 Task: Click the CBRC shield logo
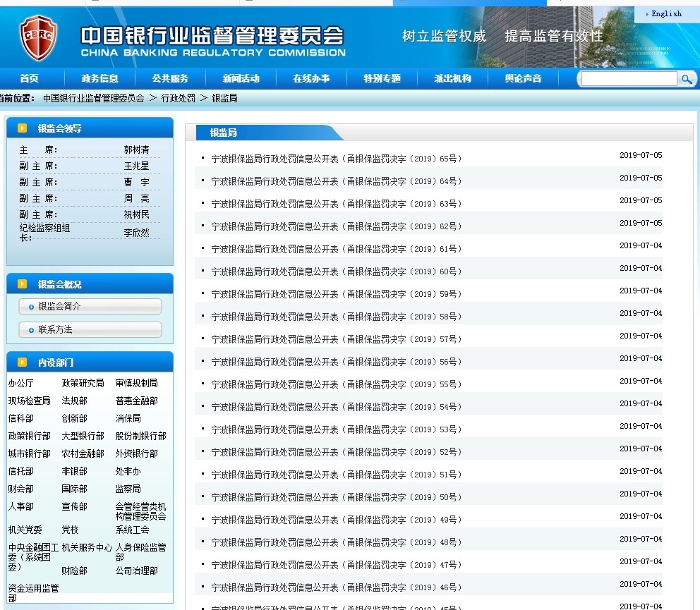pos(38,38)
